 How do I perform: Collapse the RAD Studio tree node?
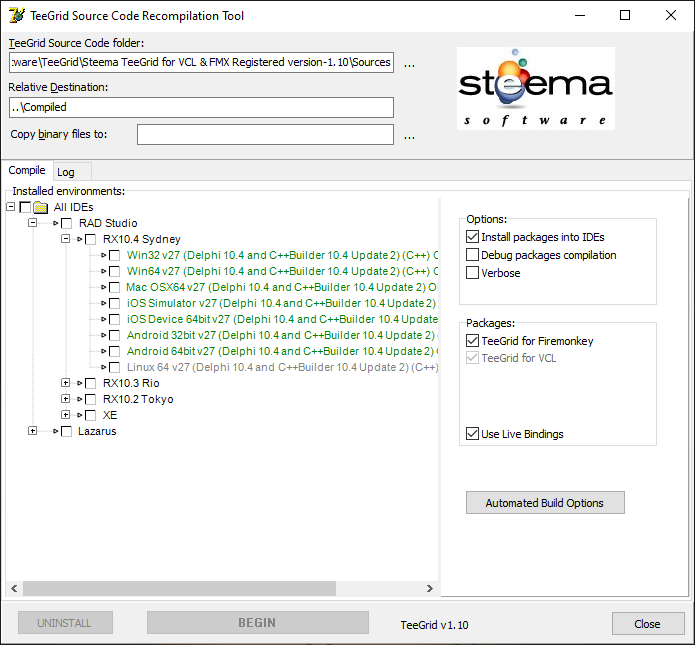(x=32, y=223)
